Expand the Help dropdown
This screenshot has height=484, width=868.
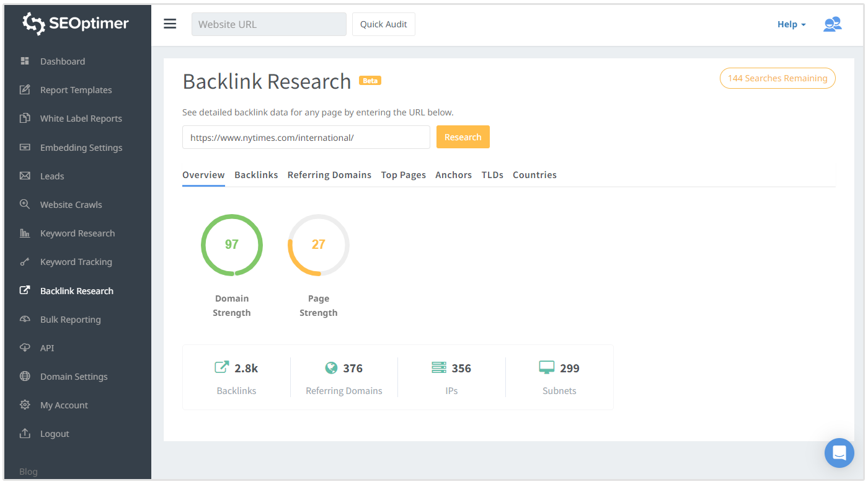(x=791, y=24)
